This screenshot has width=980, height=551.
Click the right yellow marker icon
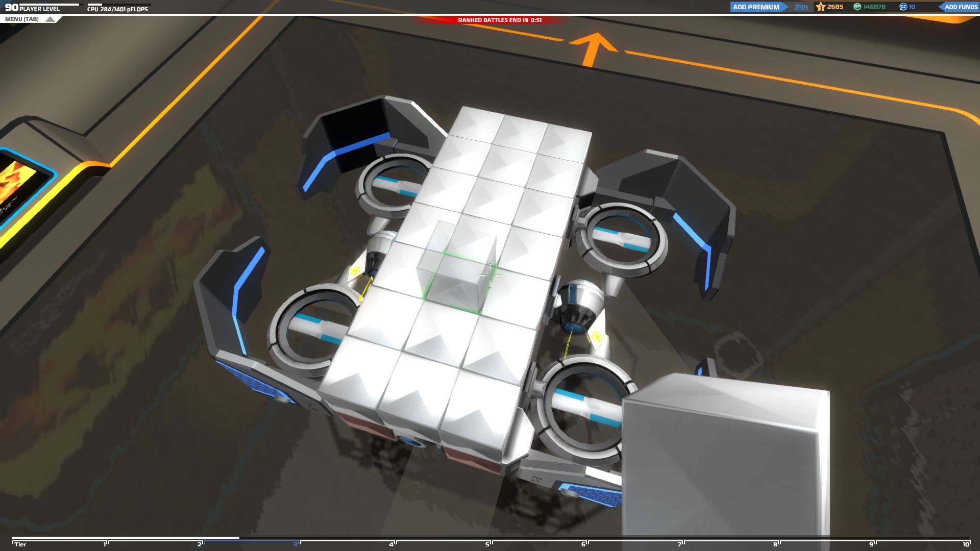pos(596,338)
